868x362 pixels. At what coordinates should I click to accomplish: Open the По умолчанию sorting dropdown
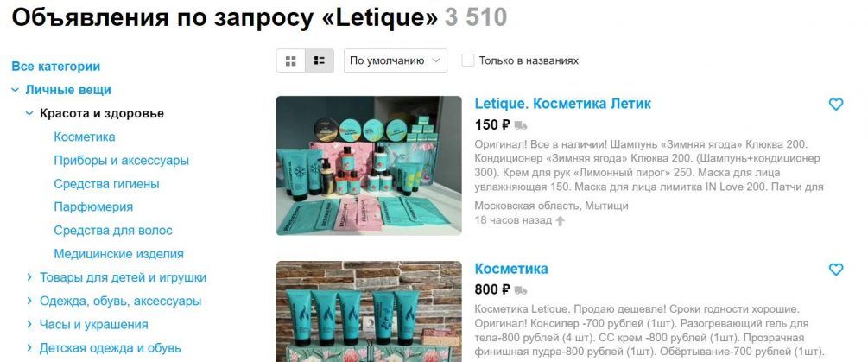(x=396, y=60)
